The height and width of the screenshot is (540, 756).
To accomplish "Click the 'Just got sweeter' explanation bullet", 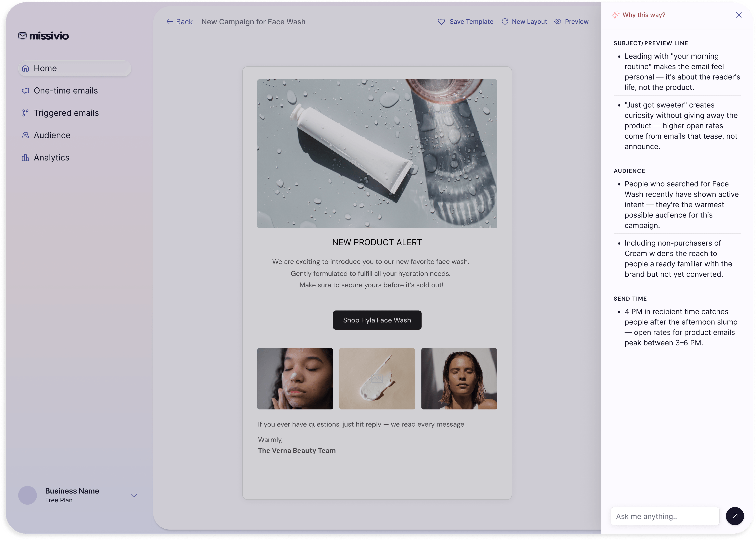I will [x=681, y=126].
